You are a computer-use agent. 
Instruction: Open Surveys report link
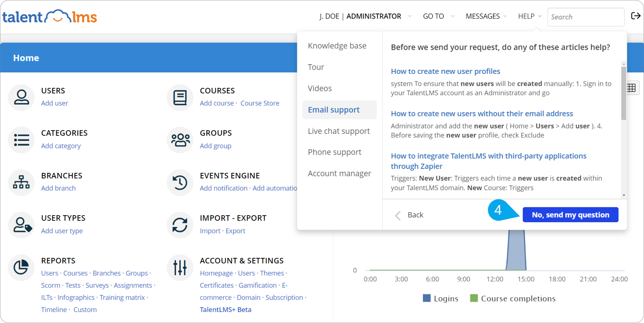coord(97,285)
